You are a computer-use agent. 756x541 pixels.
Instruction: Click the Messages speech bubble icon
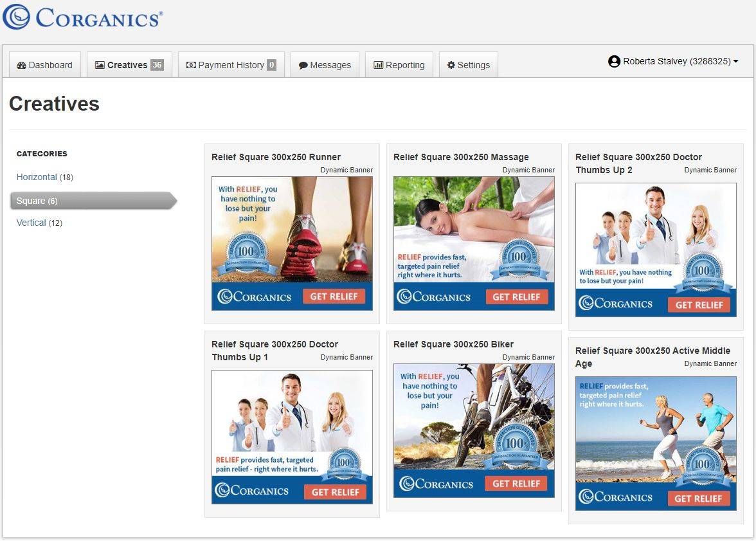coord(303,66)
